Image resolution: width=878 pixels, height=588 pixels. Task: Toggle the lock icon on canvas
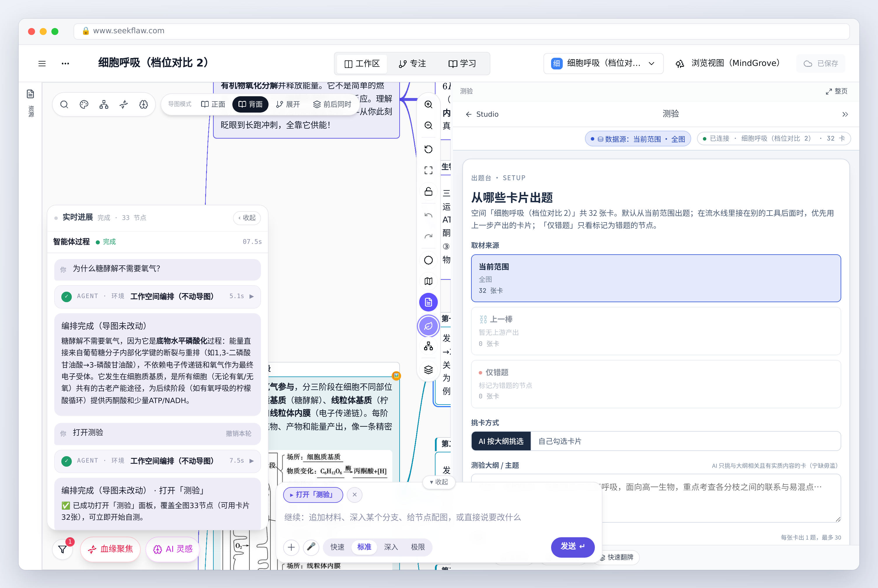click(x=428, y=191)
